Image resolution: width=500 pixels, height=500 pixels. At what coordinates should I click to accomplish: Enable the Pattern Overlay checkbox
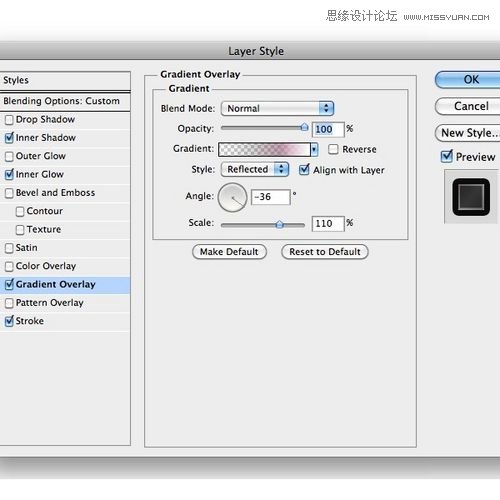click(x=9, y=303)
